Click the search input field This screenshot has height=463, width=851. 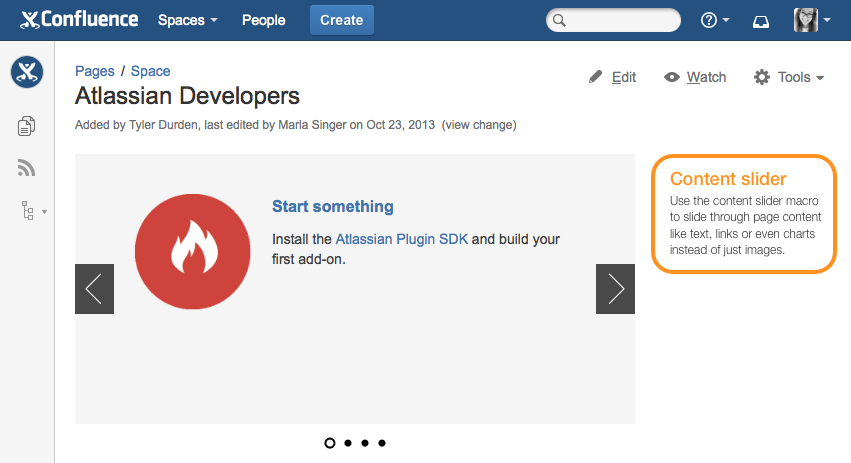[x=613, y=20]
